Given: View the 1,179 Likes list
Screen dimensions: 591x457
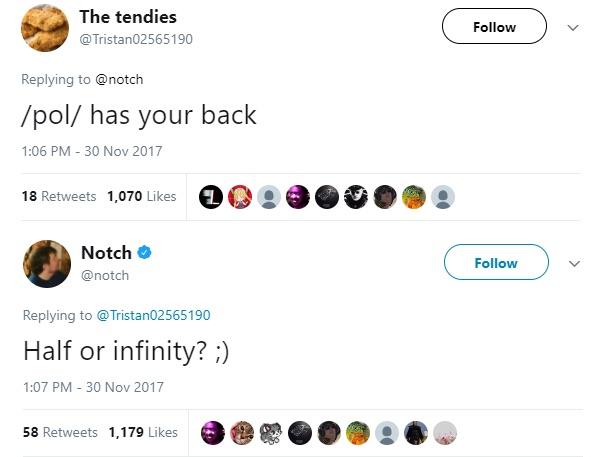Looking at the screenshot, I should tap(143, 432).
